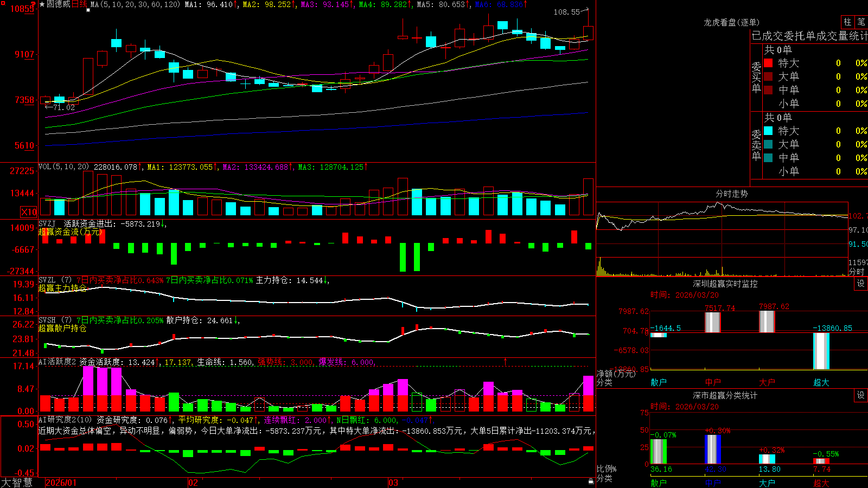The height and width of the screenshot is (488, 868).
Task: Click the dark red 中单 buy-order swatch
Action: click(x=768, y=90)
